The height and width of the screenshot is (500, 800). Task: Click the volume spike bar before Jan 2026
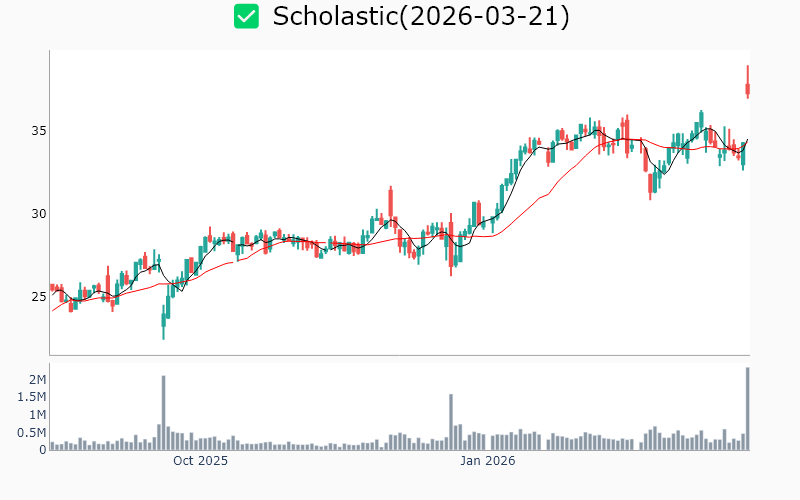pyautogui.click(x=451, y=421)
